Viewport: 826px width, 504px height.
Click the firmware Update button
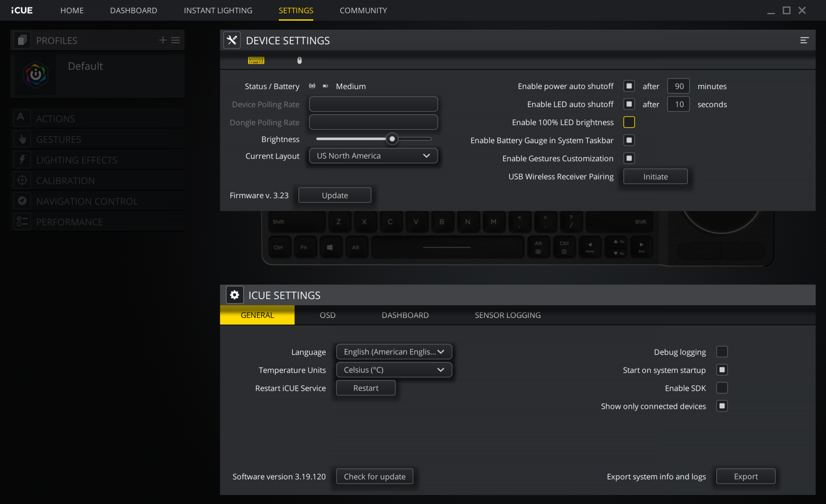click(335, 195)
